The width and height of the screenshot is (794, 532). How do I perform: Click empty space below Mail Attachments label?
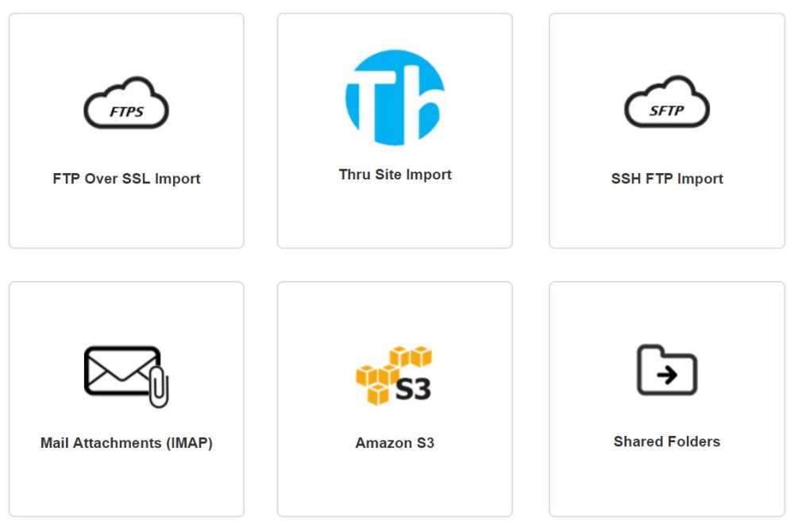click(126, 484)
